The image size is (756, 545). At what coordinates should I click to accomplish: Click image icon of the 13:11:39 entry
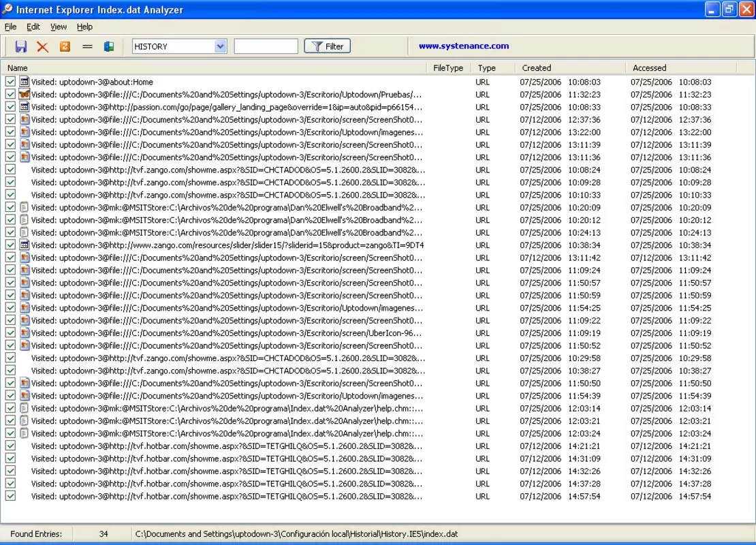click(24, 144)
